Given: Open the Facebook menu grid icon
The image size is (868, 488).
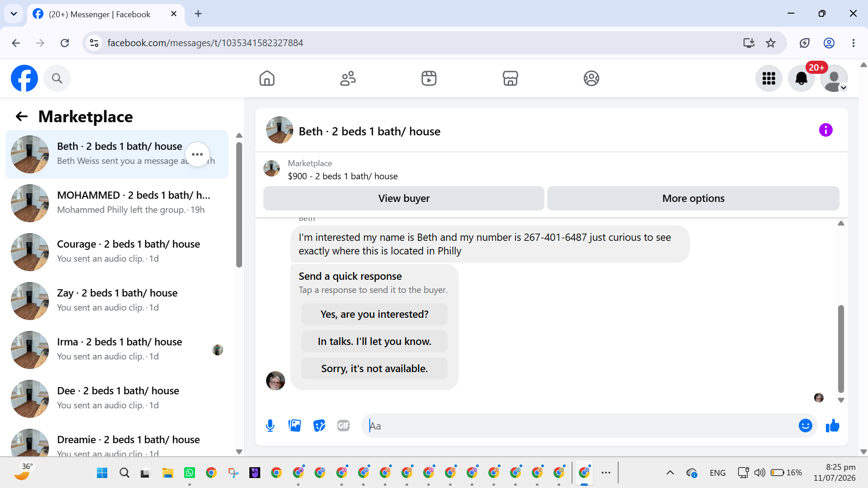Looking at the screenshot, I should [768, 78].
